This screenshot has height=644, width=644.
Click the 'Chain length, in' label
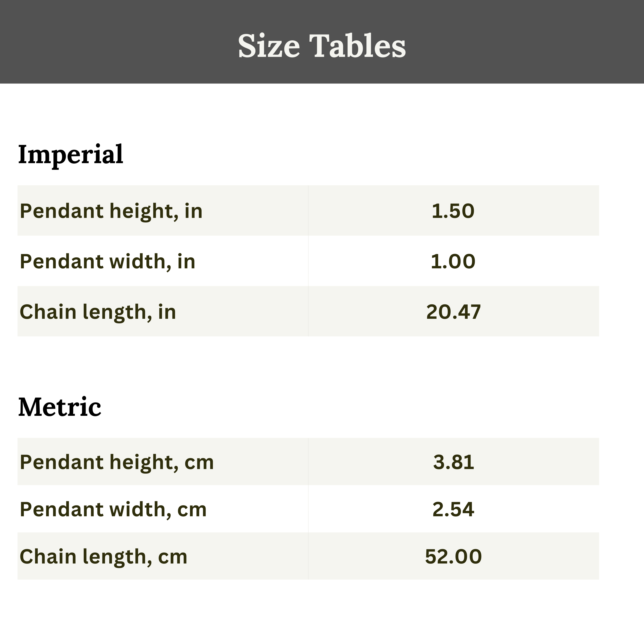[x=98, y=312]
